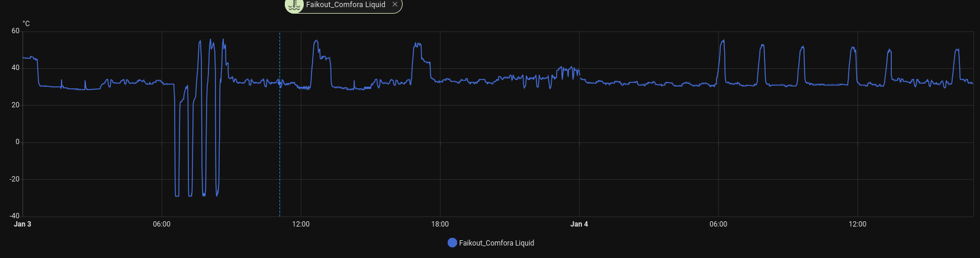The image size is (980, 258).
Task: Click the 60 value on the y-axis
Action: click(15, 31)
